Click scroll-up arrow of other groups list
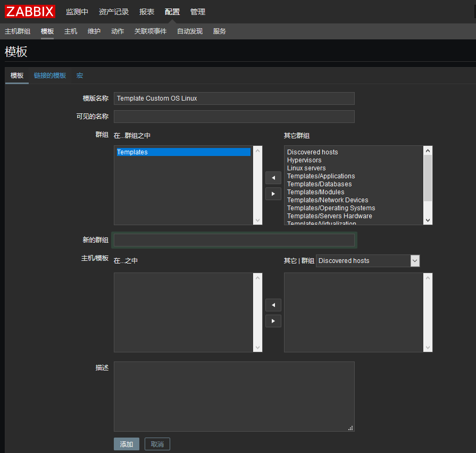 [x=428, y=151]
